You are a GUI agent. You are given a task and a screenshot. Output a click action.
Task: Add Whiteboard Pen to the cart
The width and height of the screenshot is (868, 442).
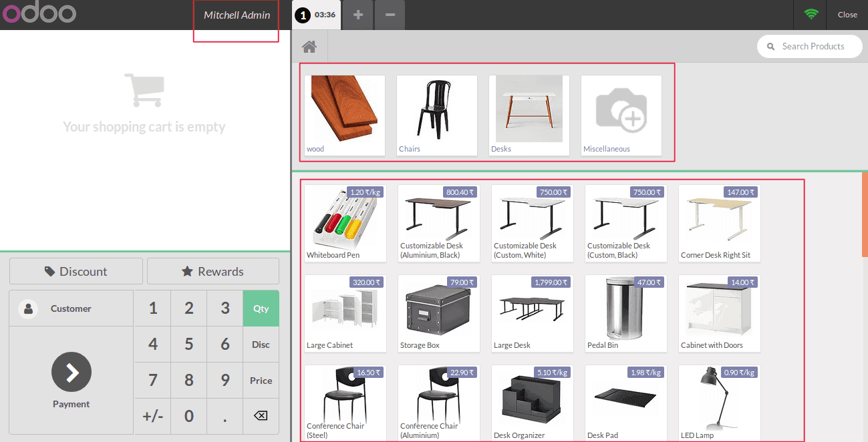[x=345, y=223]
